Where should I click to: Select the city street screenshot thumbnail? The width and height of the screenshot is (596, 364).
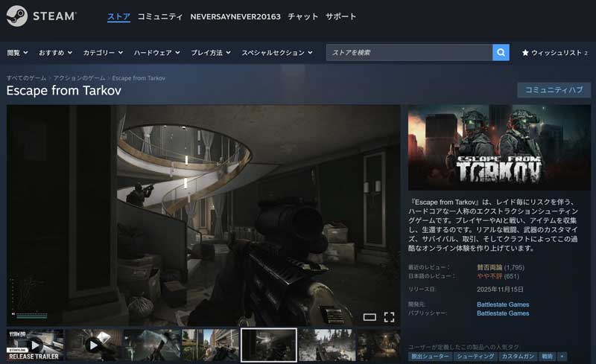point(210,345)
